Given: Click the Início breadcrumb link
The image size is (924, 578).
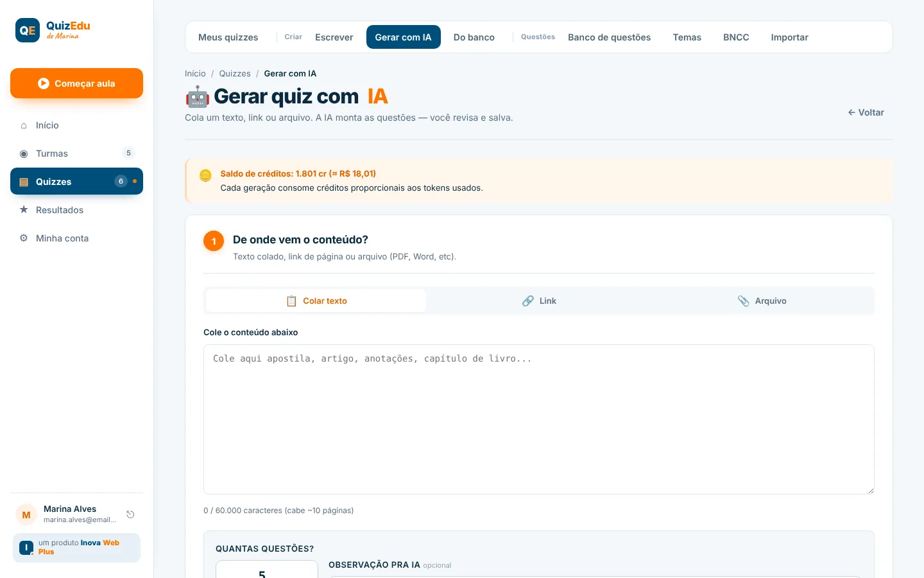Looking at the screenshot, I should tap(195, 73).
